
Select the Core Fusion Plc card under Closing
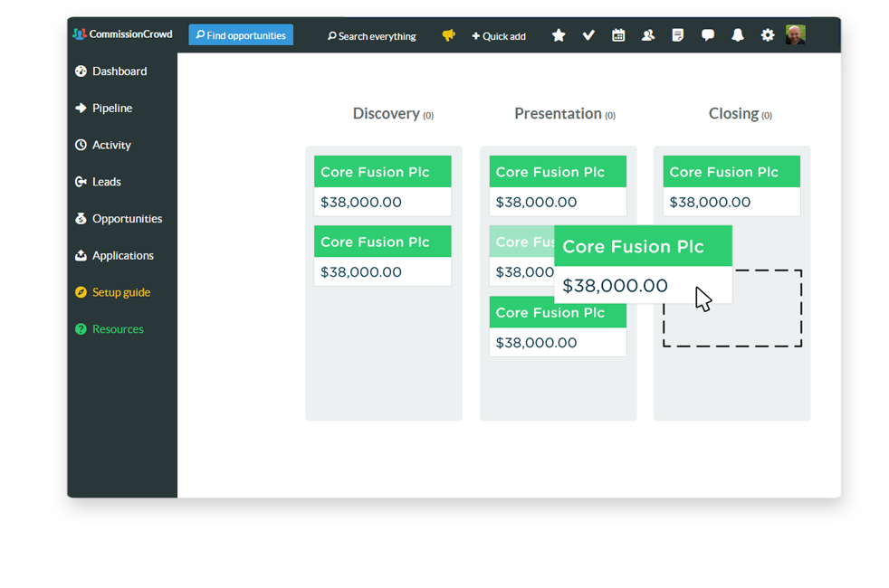pos(731,185)
